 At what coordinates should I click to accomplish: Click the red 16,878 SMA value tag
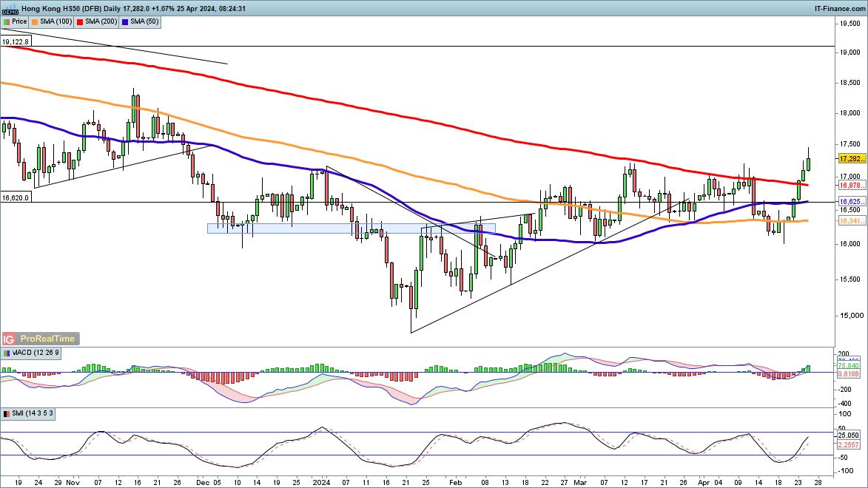[x=851, y=186]
